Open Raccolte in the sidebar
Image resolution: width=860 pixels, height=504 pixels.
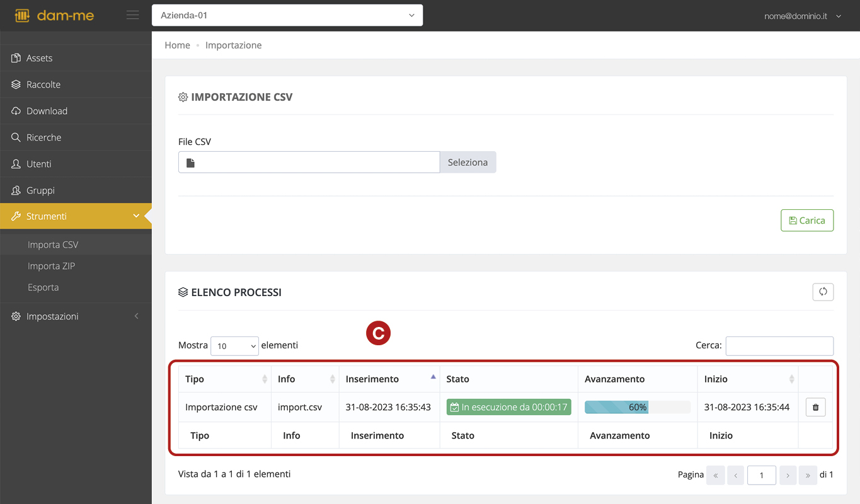point(76,84)
